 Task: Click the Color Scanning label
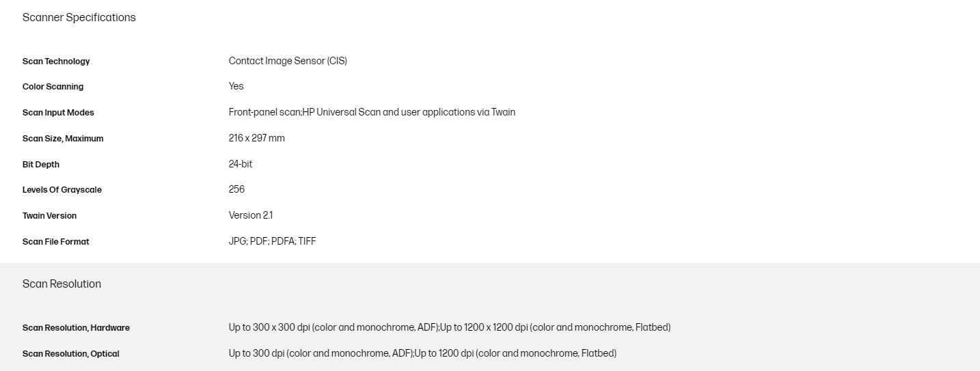[x=53, y=87]
